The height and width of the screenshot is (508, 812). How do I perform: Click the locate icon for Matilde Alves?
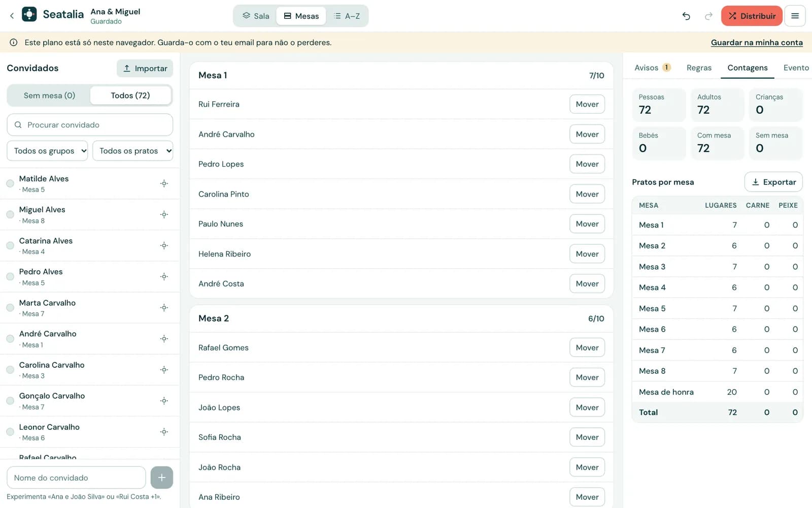pos(164,183)
